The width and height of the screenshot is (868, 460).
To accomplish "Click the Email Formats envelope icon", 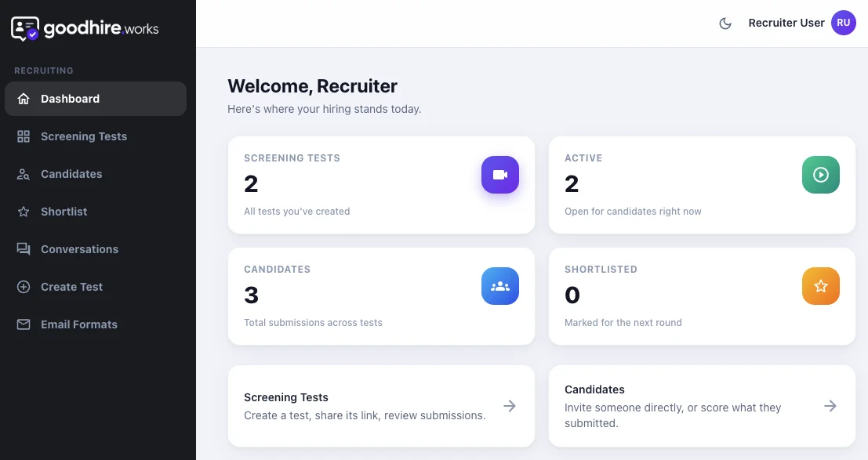I will point(24,324).
